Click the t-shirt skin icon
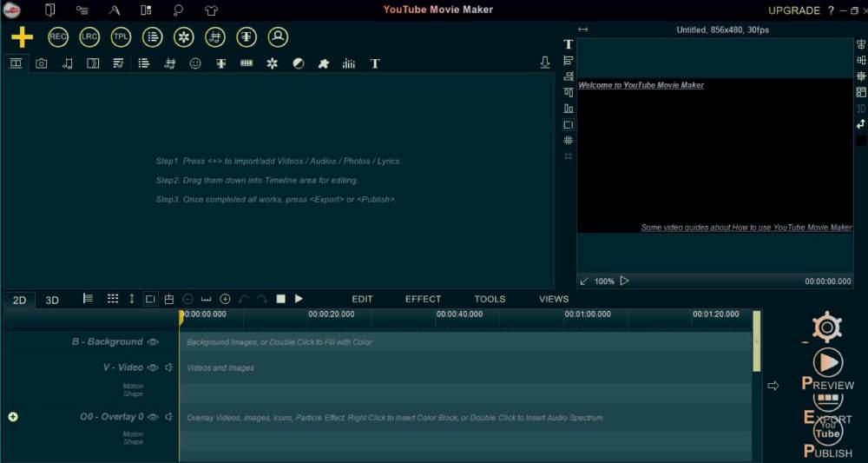Image resolution: width=868 pixels, height=463 pixels. pos(211,10)
